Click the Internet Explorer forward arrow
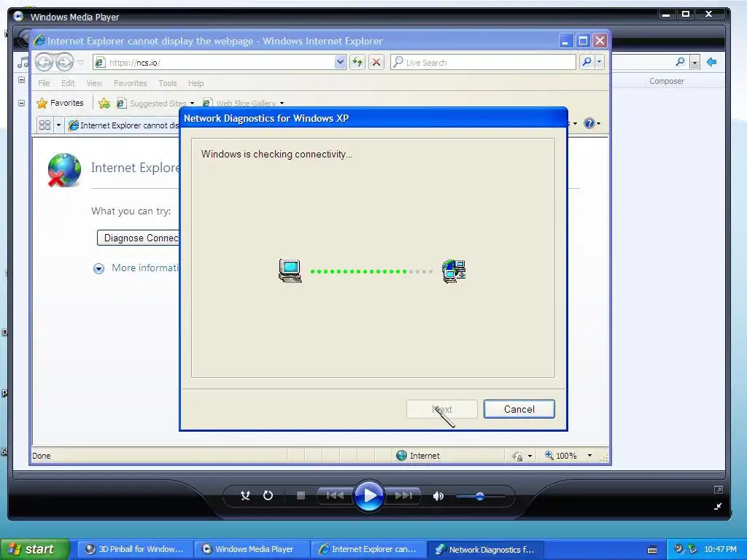Viewport: 747px width, 560px height. [64, 62]
